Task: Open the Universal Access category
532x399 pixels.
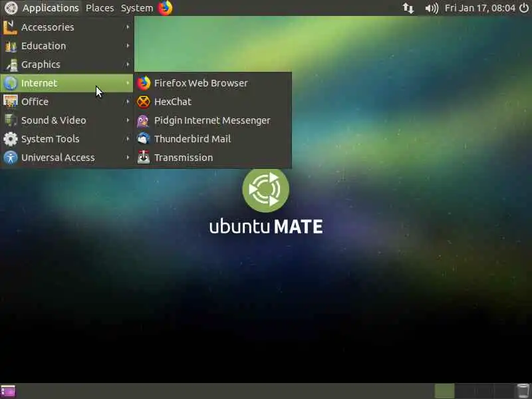Action: [x=67, y=158]
